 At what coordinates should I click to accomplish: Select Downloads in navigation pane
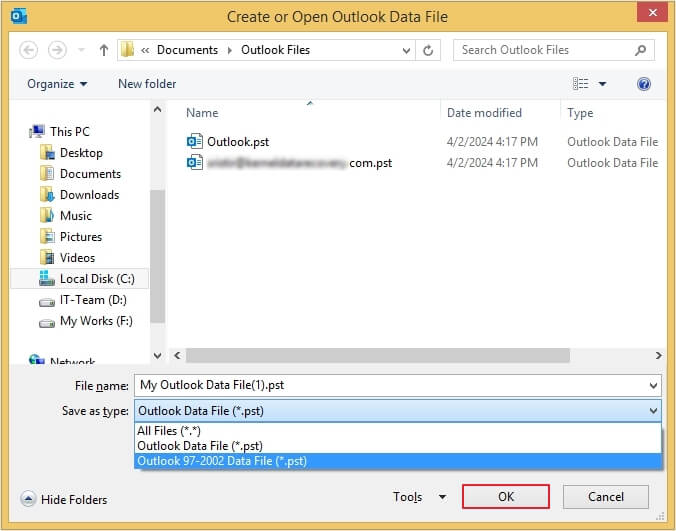[89, 195]
